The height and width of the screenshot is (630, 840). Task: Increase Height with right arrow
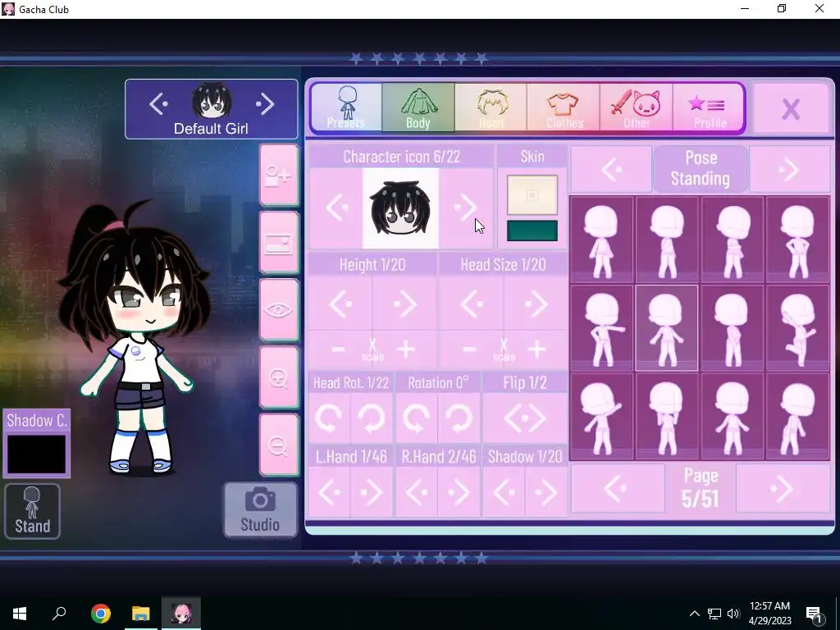click(x=404, y=304)
